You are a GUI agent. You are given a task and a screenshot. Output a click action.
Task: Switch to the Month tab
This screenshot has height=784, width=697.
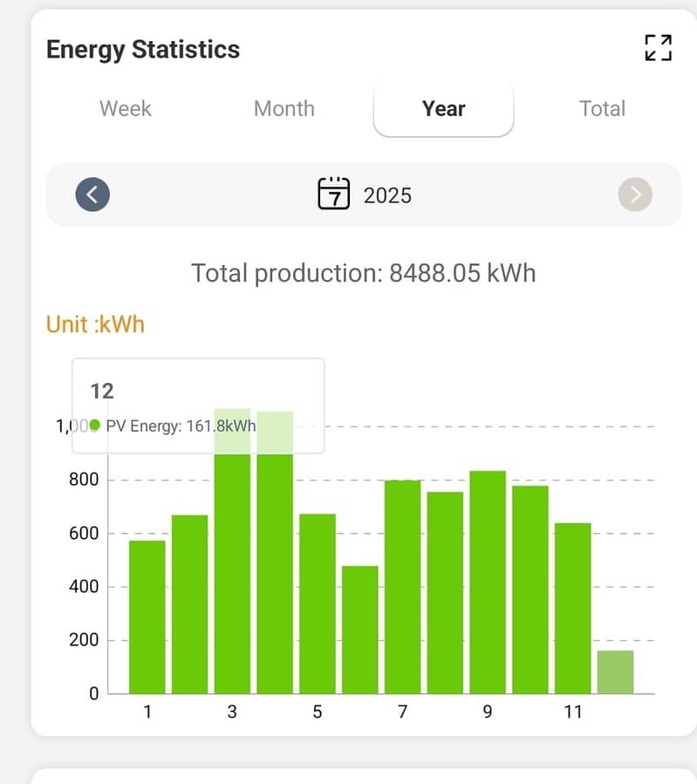pos(284,109)
